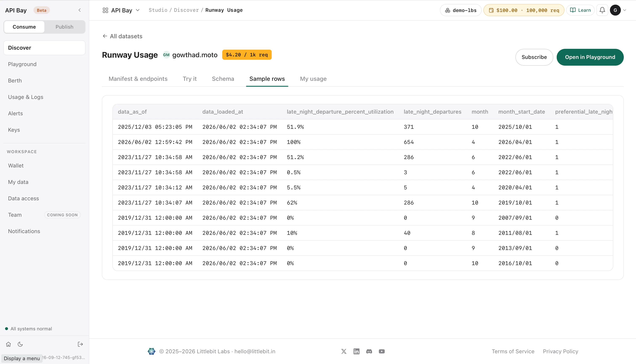Viewport: 636px width, 364px height.
Task: Click the sign-out icon in sidebar footer
Action: coord(80,344)
